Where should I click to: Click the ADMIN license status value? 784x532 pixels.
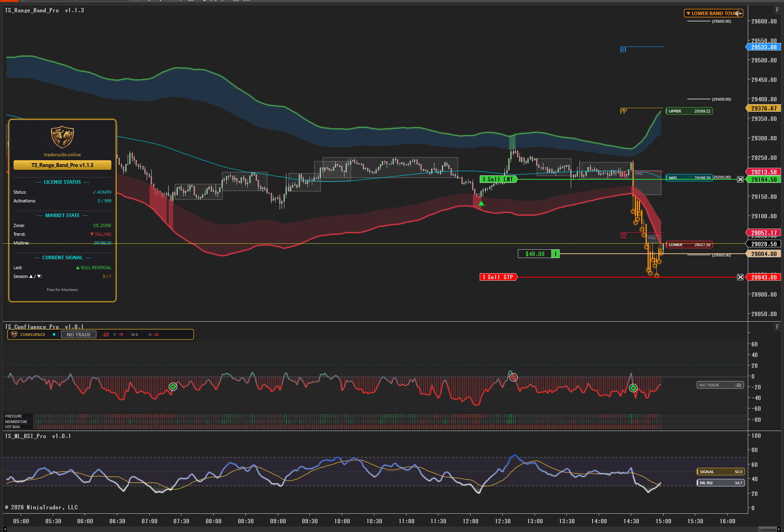[x=102, y=192]
